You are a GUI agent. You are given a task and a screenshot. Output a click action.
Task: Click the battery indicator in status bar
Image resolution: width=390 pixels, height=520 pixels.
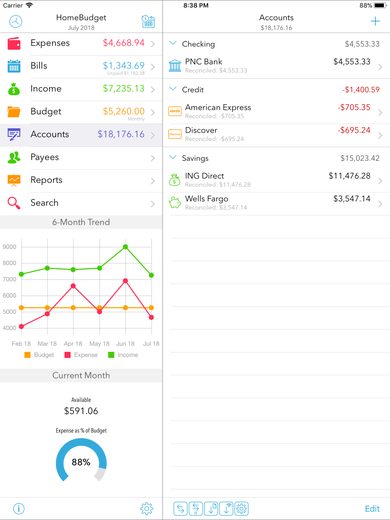pyautogui.click(x=380, y=5)
